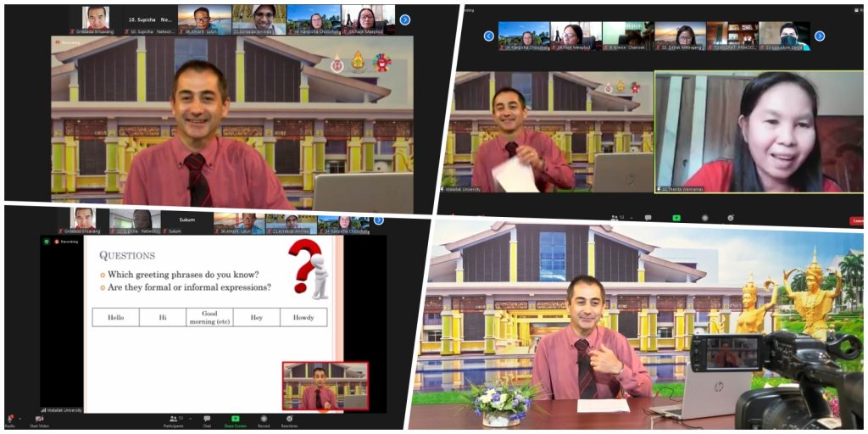Click the Start Video camera icon
868x434 pixels.
point(39,419)
